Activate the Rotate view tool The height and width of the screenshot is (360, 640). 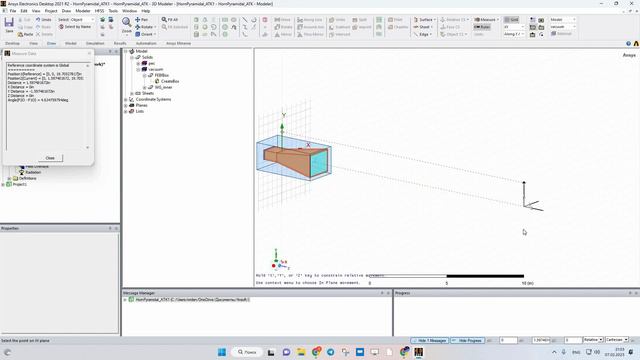[x=145, y=27]
